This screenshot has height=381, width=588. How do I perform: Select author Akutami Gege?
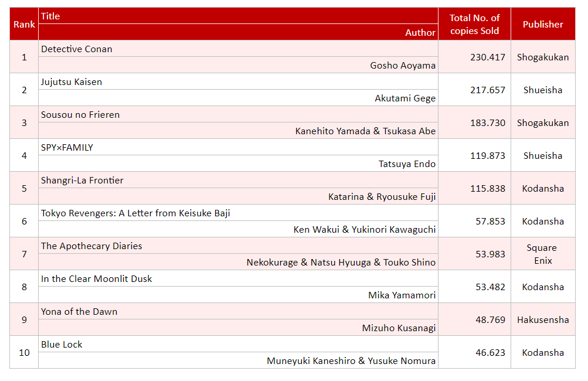point(405,98)
